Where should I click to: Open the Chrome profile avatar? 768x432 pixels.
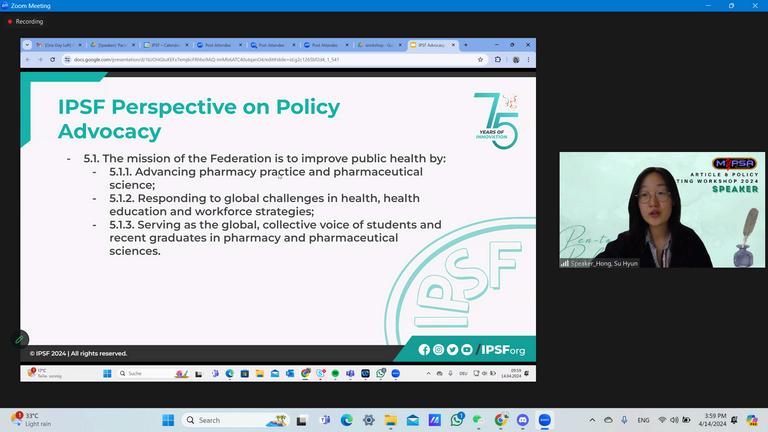pos(516,60)
